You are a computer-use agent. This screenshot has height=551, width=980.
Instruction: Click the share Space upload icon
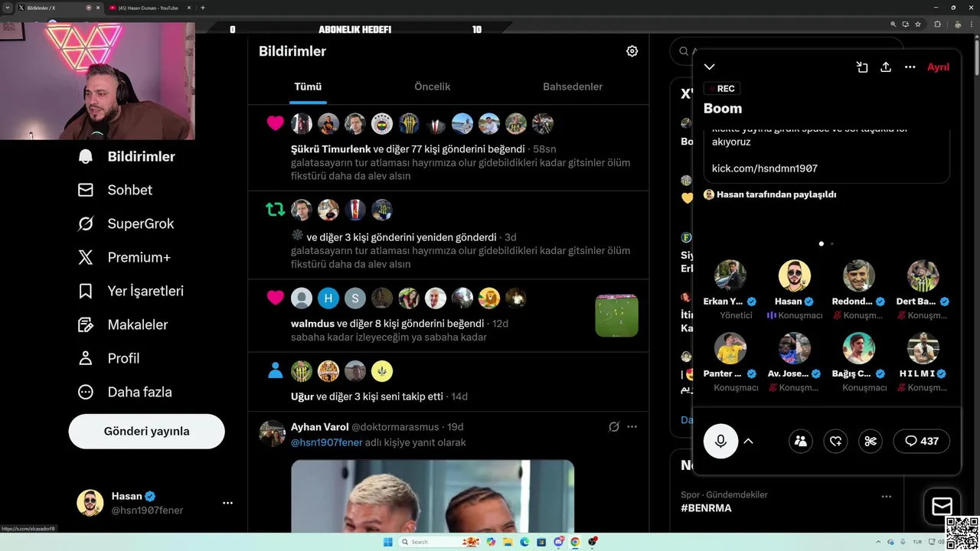coord(886,67)
